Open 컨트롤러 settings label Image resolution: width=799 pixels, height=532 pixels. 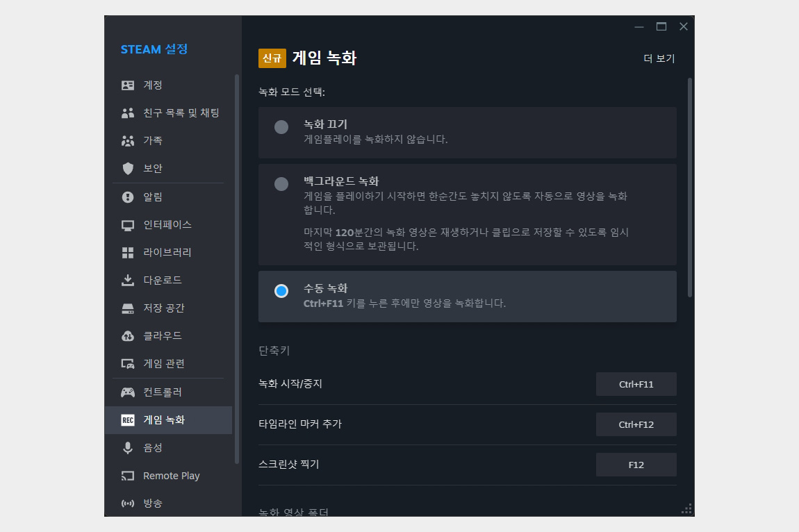pos(163,392)
